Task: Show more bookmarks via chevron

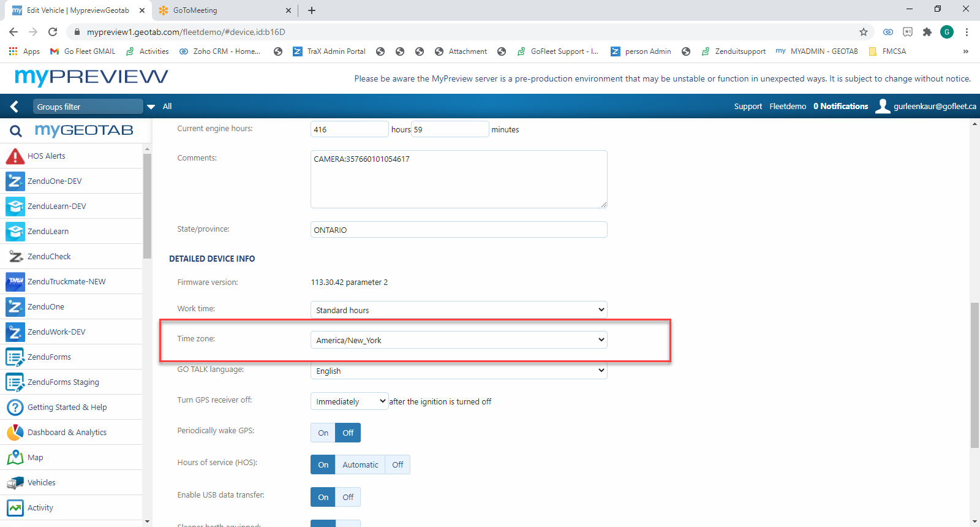Action: [966, 51]
